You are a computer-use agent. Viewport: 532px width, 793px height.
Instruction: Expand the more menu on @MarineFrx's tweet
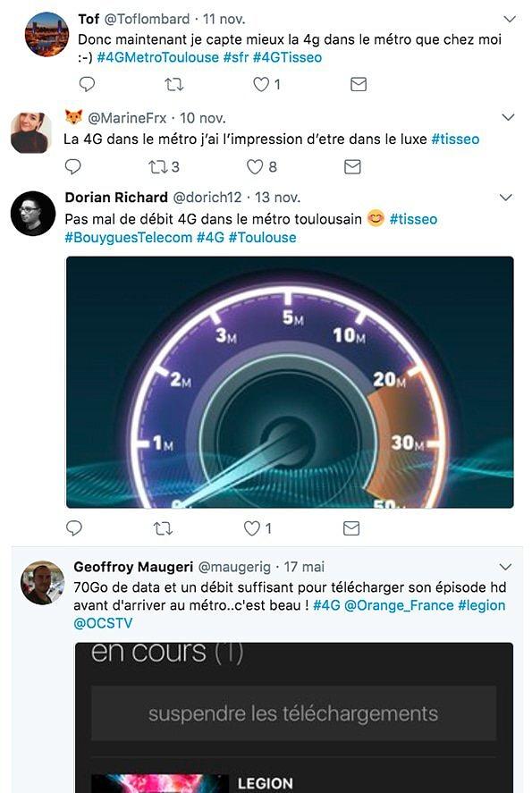tap(508, 117)
